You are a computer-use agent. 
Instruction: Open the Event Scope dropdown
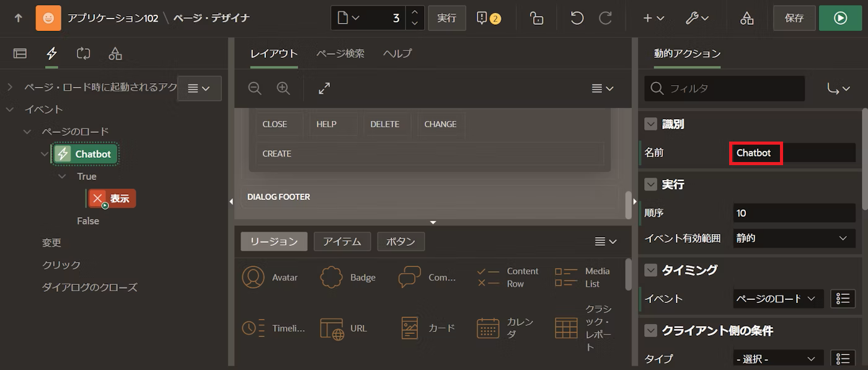coord(794,238)
